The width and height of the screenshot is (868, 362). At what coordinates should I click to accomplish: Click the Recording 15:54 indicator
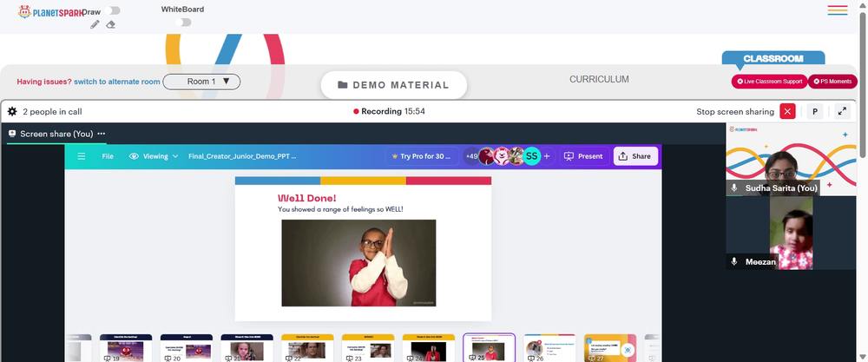click(x=389, y=111)
